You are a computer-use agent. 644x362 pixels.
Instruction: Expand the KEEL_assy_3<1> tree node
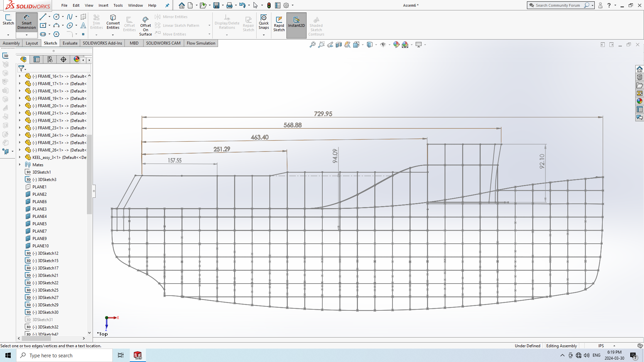pos(20,157)
